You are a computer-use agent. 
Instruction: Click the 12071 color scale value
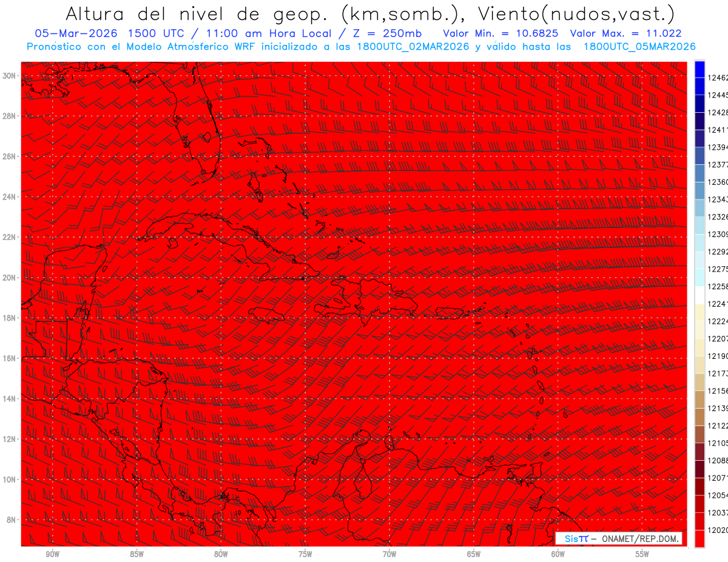718,478
